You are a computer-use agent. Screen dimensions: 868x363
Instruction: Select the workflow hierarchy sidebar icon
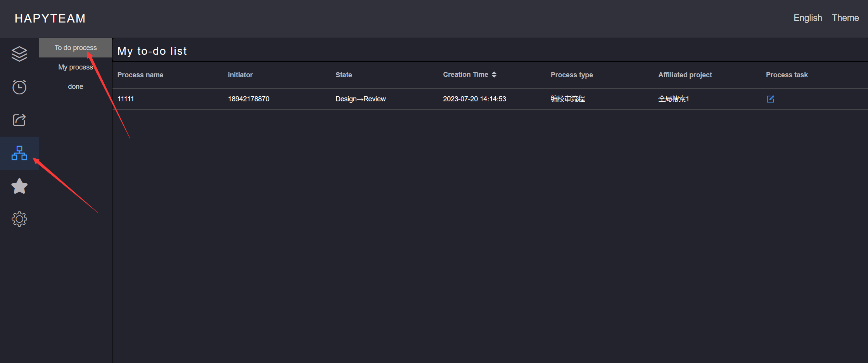[x=19, y=153]
